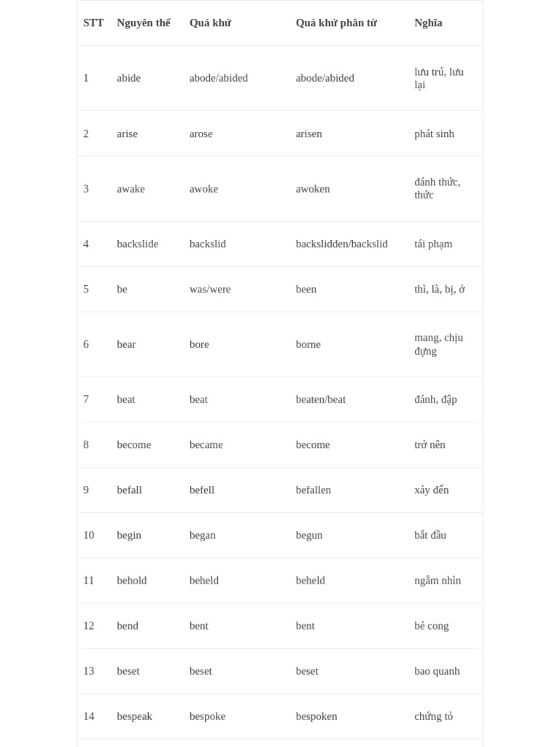Click the 'bend' infinitive cell
Image resolution: width=560 pixels, height=747 pixels.
pos(128,625)
